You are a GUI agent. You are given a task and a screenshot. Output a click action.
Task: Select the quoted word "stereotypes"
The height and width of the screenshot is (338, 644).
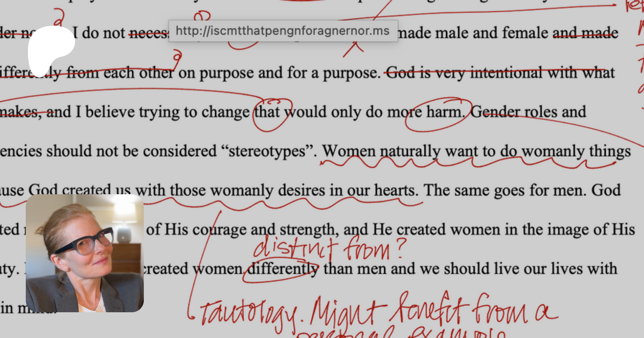coord(267,151)
